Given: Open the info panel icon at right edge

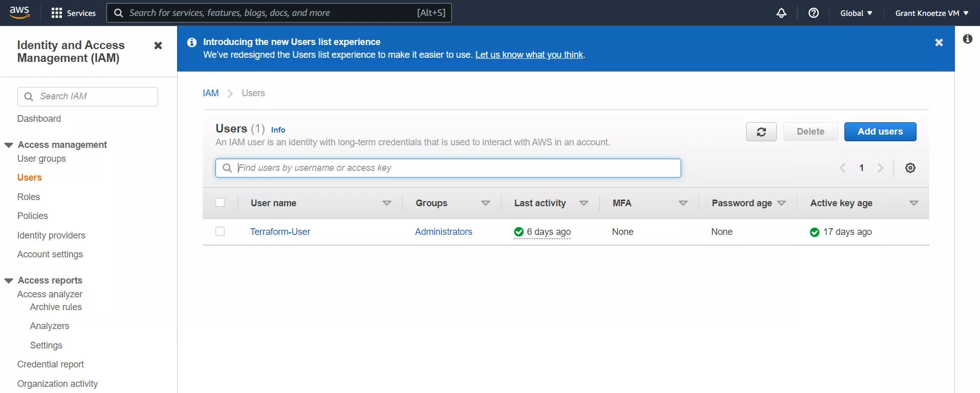Looking at the screenshot, I should [x=967, y=39].
